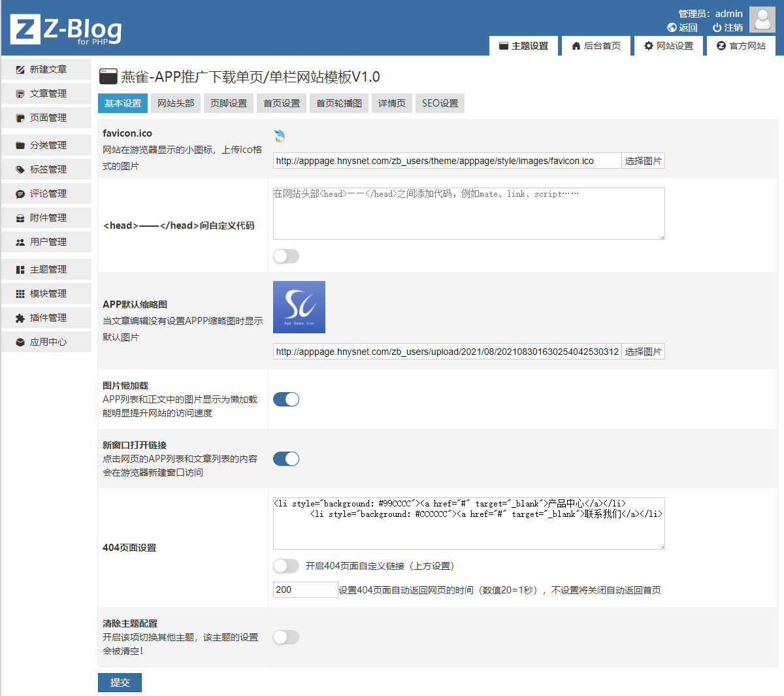Screen dimensions: 784x696
Task: Click the 404 auto-return time field
Action: point(304,589)
